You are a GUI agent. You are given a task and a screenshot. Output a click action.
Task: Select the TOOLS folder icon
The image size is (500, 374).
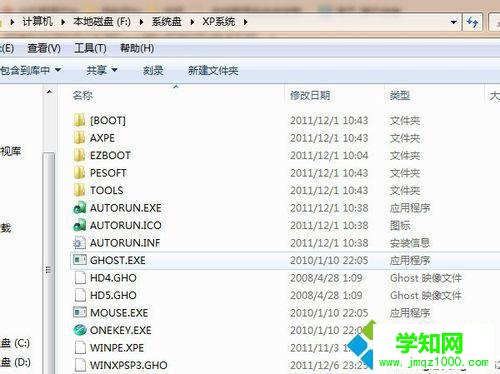pyautogui.click(x=79, y=190)
